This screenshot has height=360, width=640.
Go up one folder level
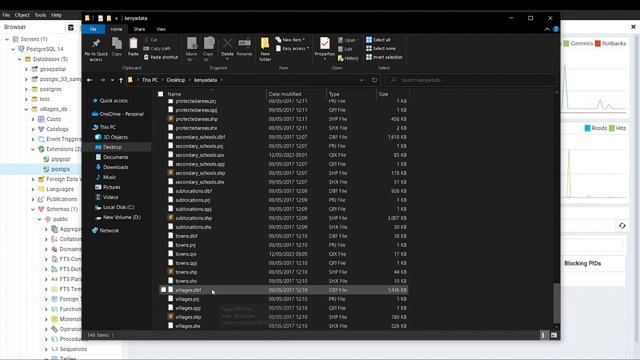coord(121,80)
